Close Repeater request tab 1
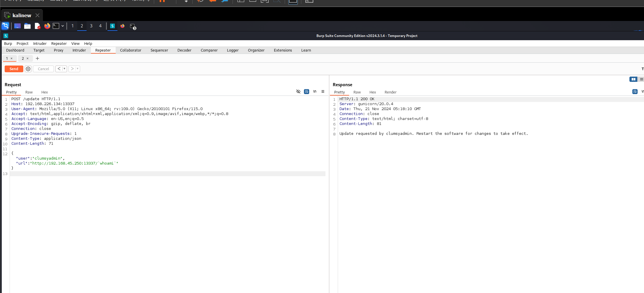 (12, 59)
